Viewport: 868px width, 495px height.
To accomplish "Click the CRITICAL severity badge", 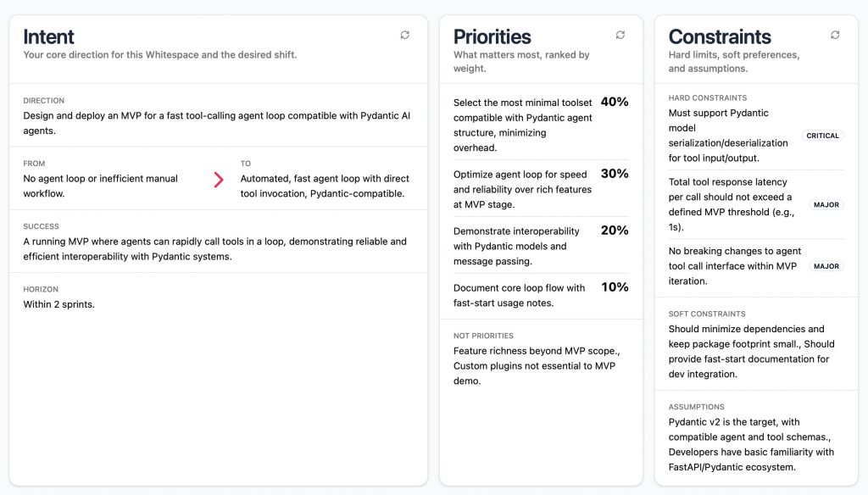I will 822,136.
